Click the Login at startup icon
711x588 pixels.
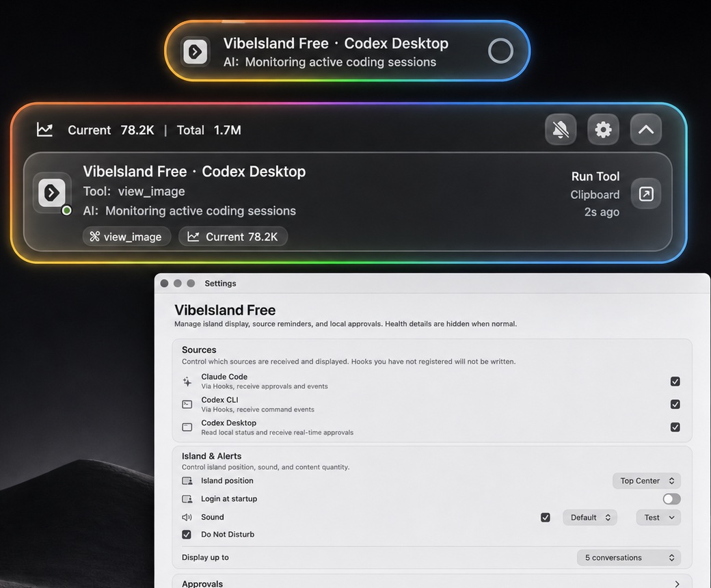187,498
